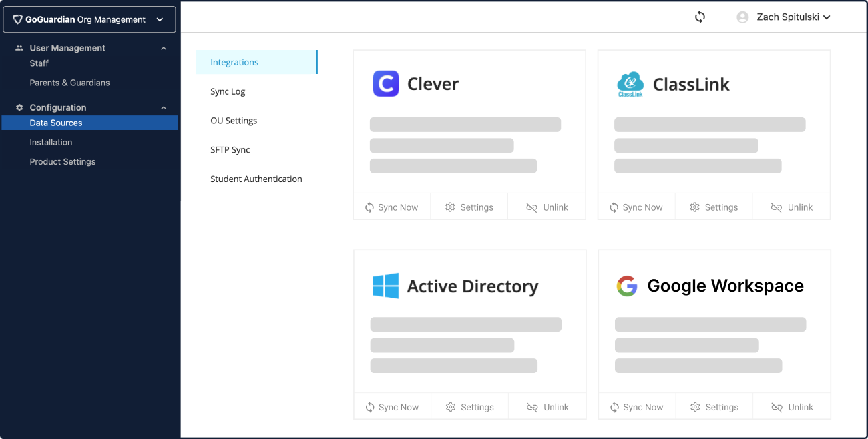
Task: Switch to the Student Authentication tab
Action: (256, 179)
